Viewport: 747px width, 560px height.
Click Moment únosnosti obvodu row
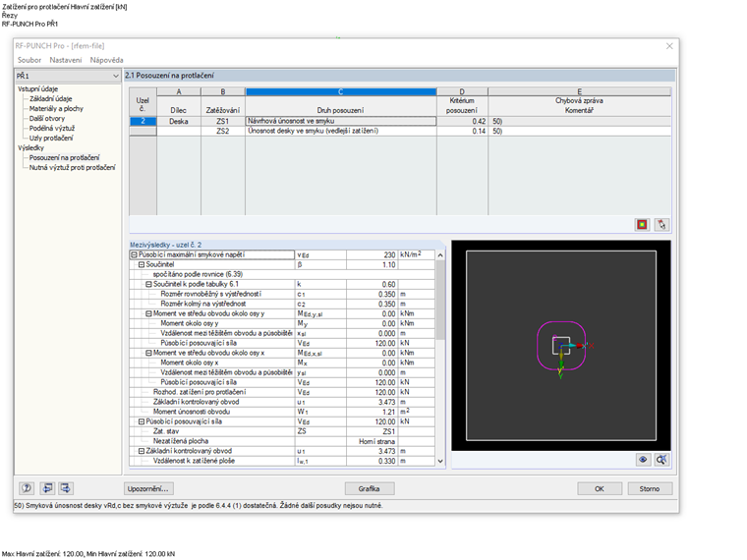(282, 412)
